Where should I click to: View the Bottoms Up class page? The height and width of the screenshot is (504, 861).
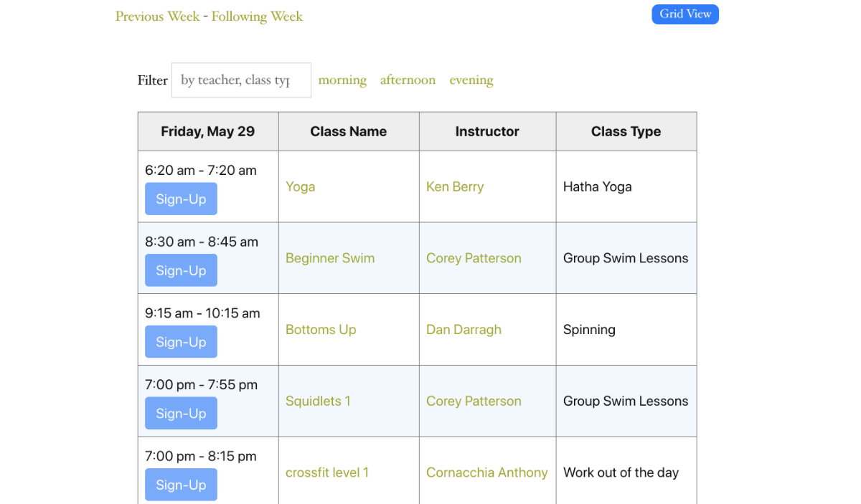coord(321,330)
